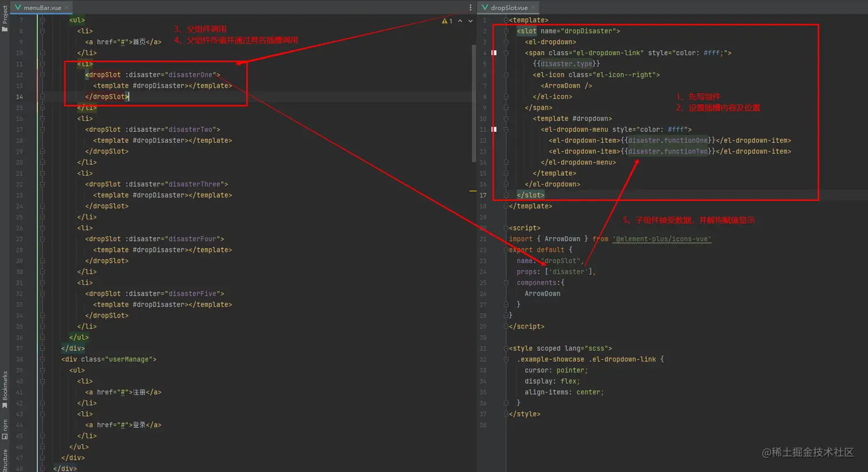Open the color swatch on dropSlot.vue line 11
This screenshot has height=472, width=868.
[x=494, y=129]
